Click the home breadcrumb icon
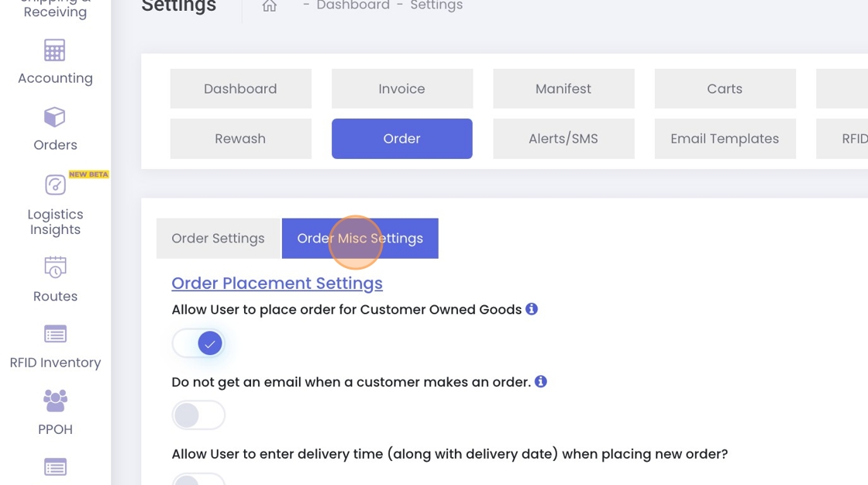868x485 pixels. point(269,6)
